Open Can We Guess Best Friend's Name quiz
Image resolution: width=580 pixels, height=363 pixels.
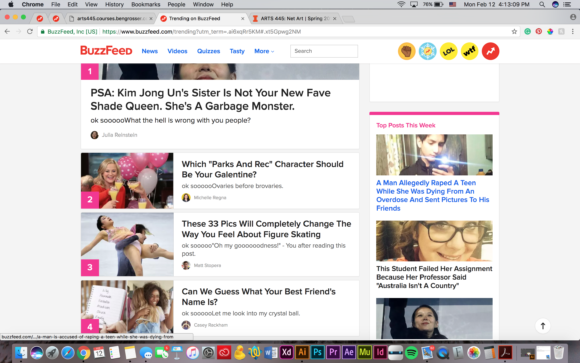click(x=258, y=297)
